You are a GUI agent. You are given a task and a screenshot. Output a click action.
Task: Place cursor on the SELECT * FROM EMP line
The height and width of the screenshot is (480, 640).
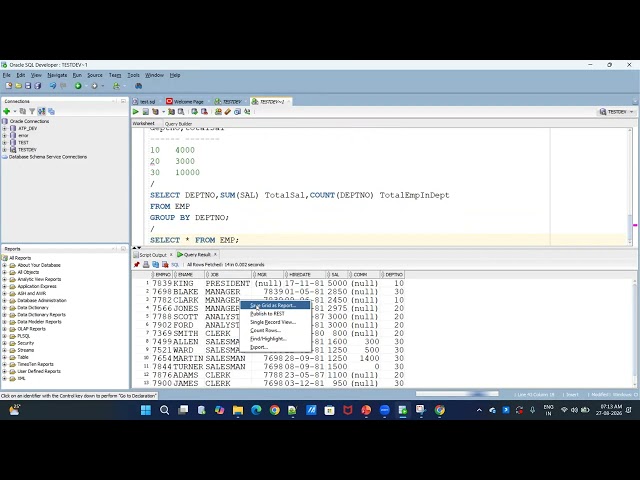click(194, 240)
